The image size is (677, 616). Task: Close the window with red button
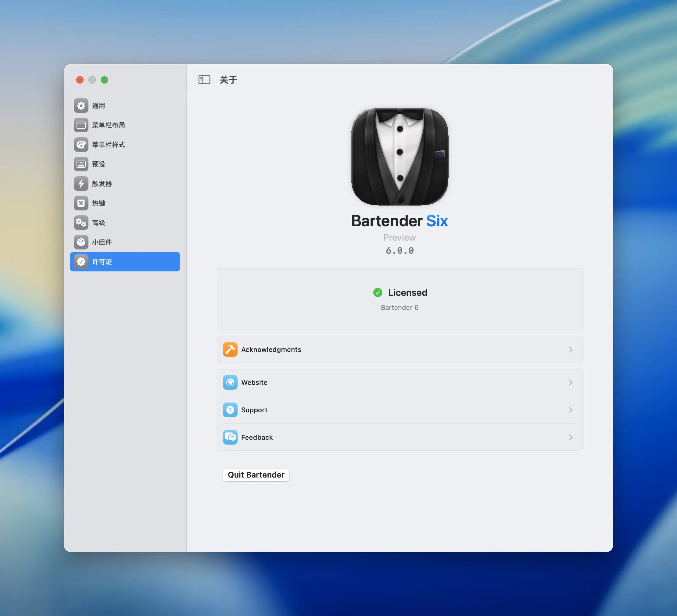point(80,80)
